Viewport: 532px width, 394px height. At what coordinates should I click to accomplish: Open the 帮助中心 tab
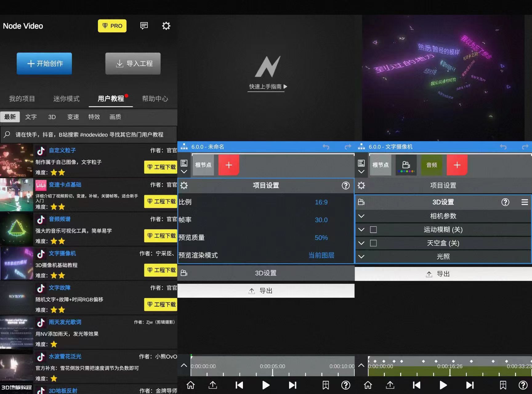[155, 98]
